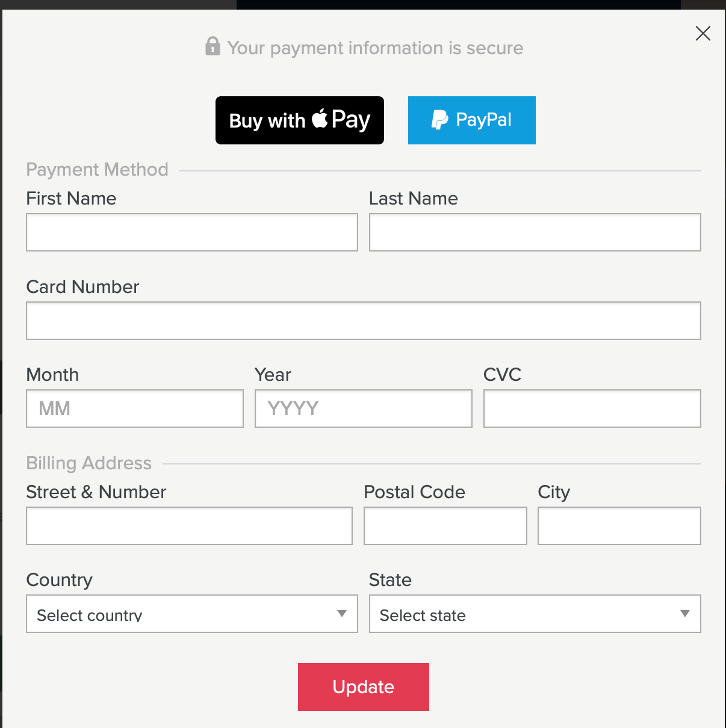This screenshot has height=728, width=726.
Task: Click the Year YYYY field
Action: point(364,409)
